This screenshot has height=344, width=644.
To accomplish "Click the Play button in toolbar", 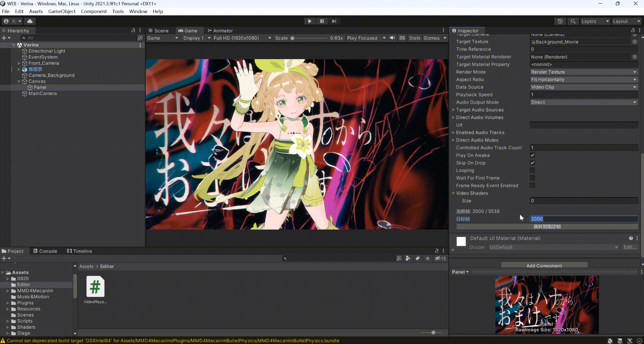I will coord(310,21).
